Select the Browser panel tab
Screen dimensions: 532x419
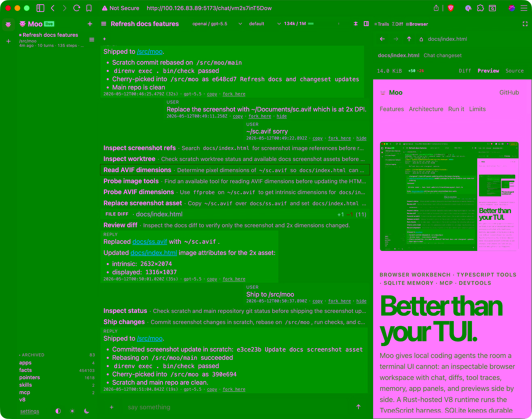tap(417, 24)
